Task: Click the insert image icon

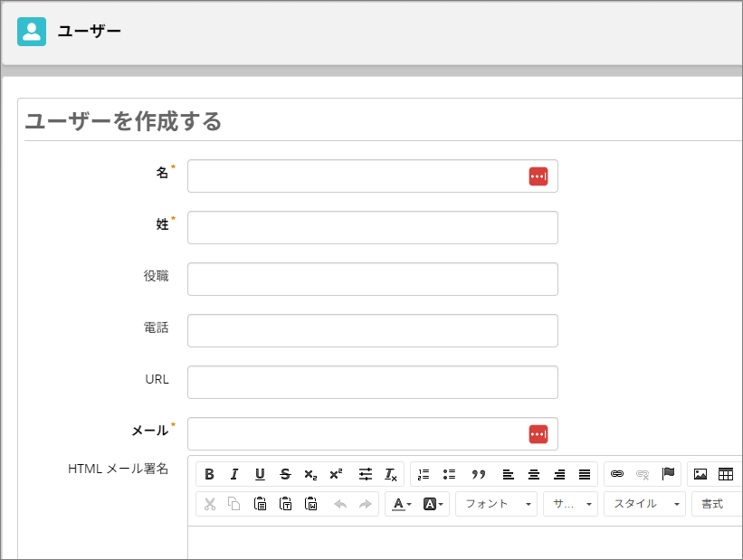Action: pyautogui.click(x=700, y=474)
